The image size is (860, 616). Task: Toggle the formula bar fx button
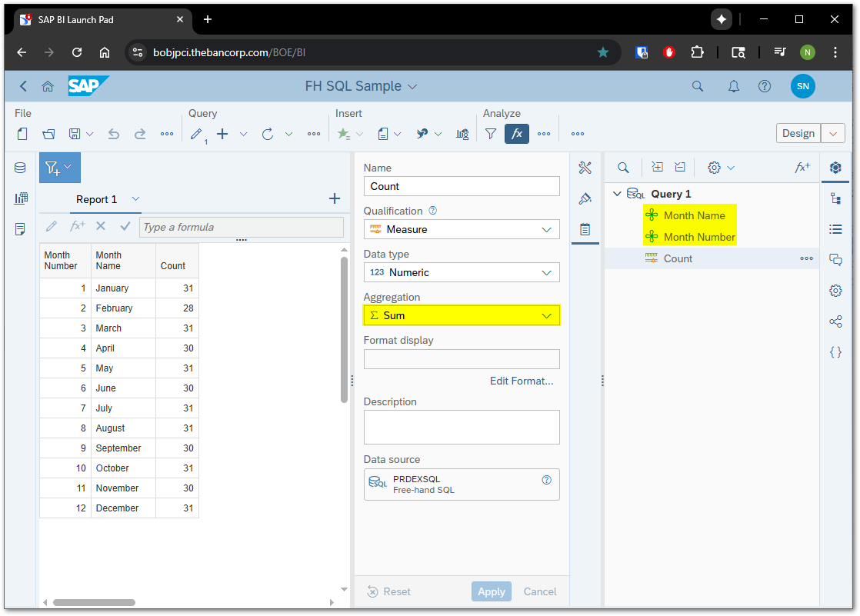click(517, 134)
